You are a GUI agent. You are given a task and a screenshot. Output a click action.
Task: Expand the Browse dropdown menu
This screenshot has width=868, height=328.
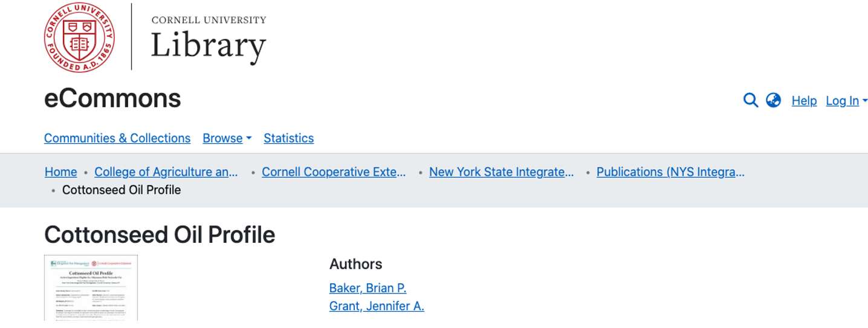coord(227,138)
